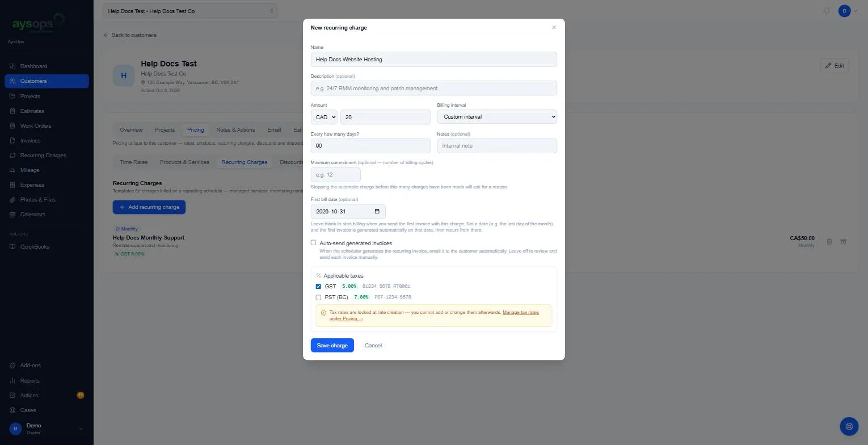Click the GST 5.00% tag on charge
The image size is (868, 445).
[129, 254]
